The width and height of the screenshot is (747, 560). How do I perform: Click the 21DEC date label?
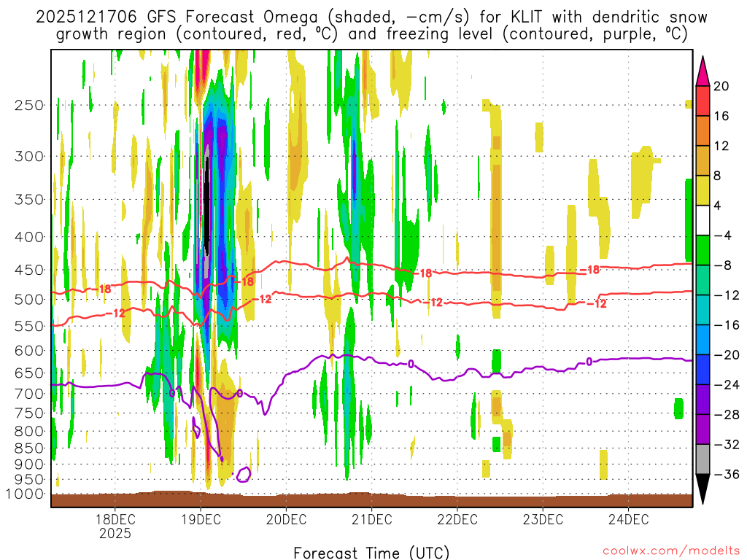tap(371, 519)
